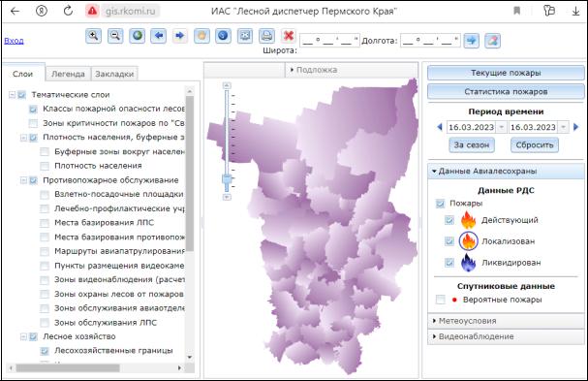588x381 pixels.
Task: Open the Подложка basemap dropdown
Action: pyautogui.click(x=314, y=70)
